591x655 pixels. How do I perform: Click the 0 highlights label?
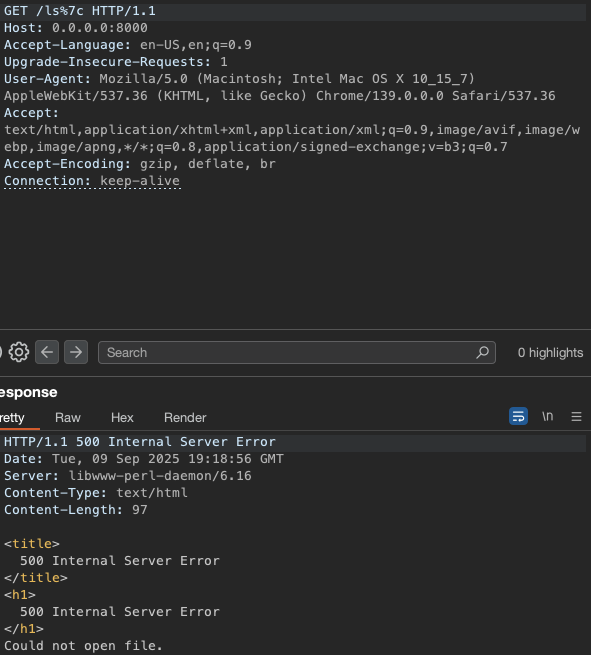(550, 353)
